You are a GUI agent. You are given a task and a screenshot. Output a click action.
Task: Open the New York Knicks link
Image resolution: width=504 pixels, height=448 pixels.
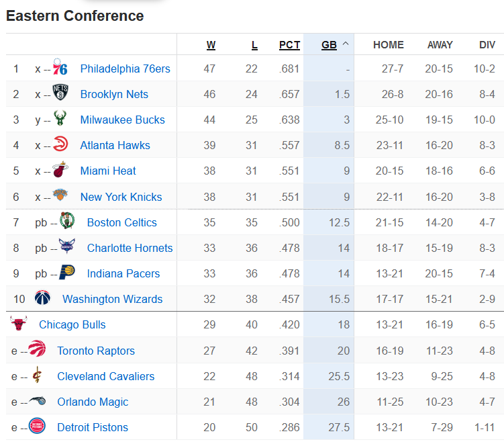tap(121, 197)
